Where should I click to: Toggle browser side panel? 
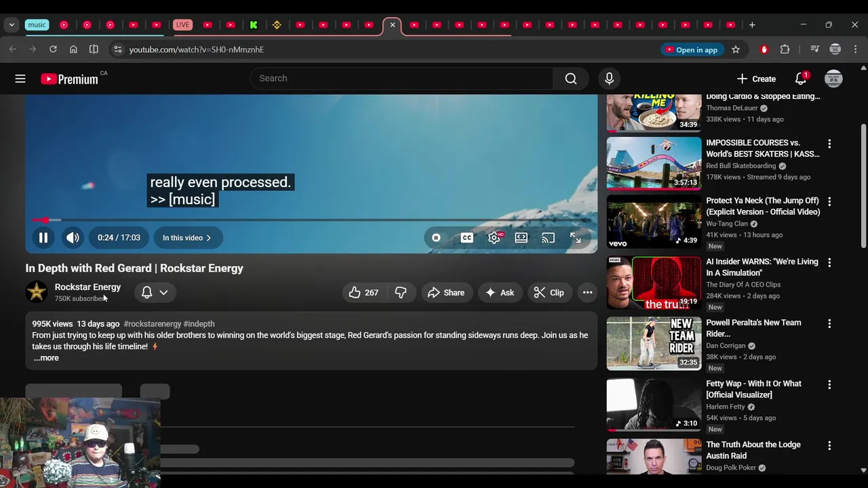pos(94,49)
